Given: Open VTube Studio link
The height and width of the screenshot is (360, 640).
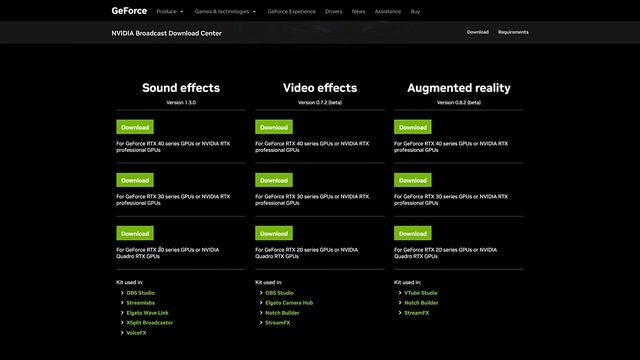Looking at the screenshot, I should pyautogui.click(x=421, y=293).
